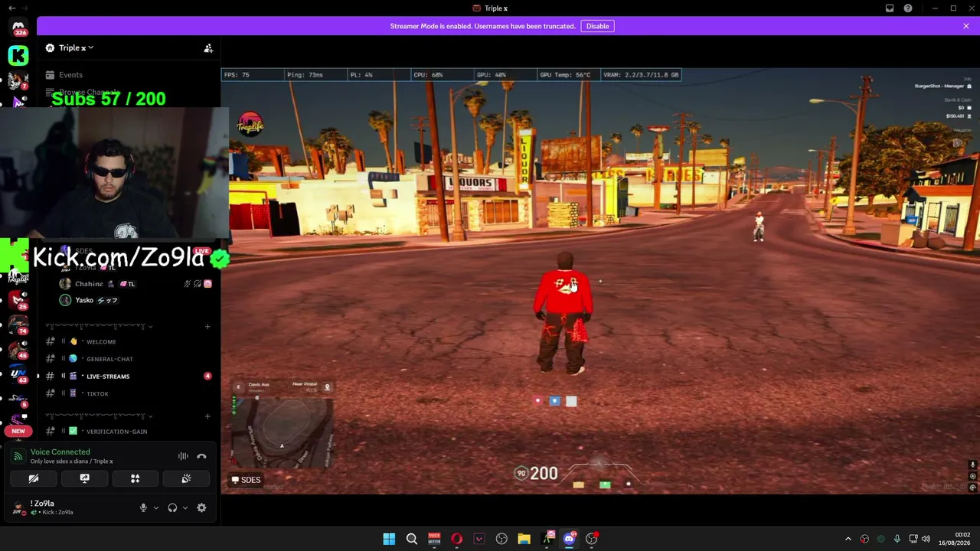Open the headphone output options arrow
This screenshot has width=980, height=551.
(x=185, y=508)
